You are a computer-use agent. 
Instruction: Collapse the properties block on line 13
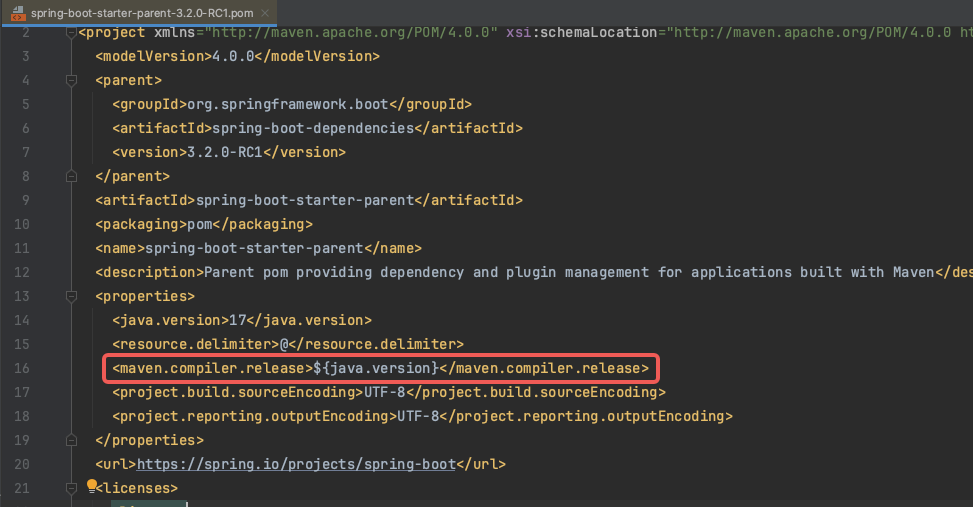[71, 296]
